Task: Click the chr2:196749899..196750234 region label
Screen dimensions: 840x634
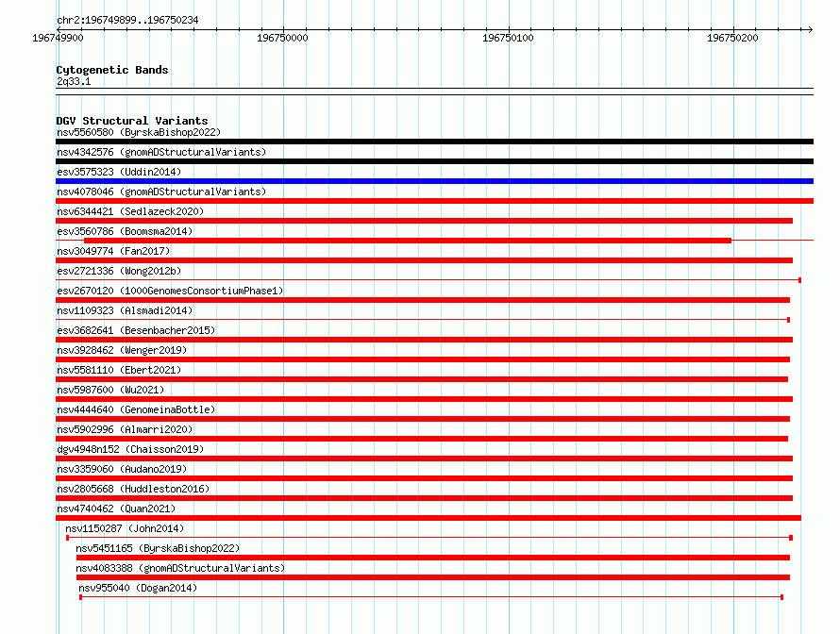Action: point(127,20)
